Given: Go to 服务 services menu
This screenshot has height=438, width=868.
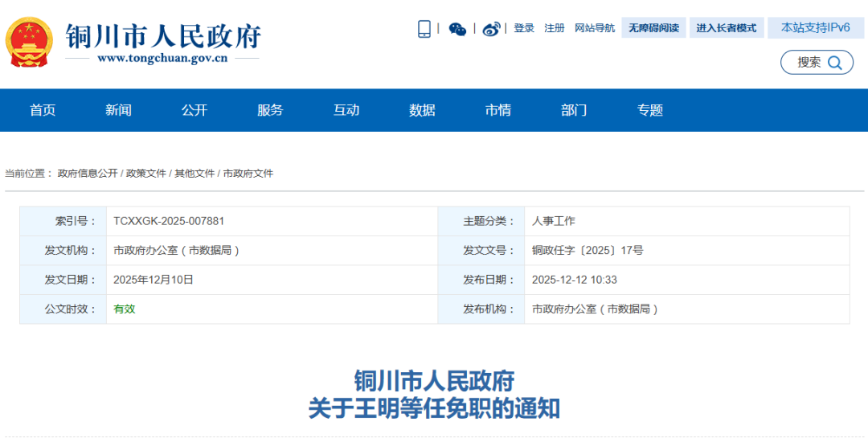Looking at the screenshot, I should tap(270, 110).
